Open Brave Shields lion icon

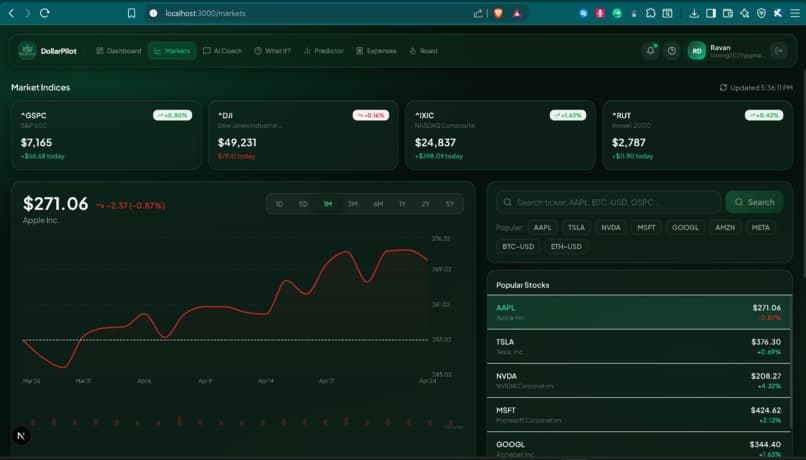[x=498, y=13]
